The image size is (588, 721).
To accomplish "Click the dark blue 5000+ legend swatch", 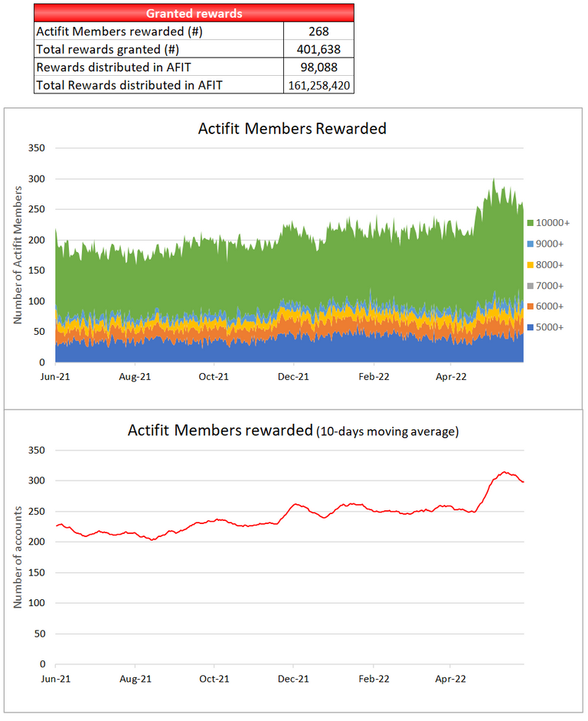I will pos(530,327).
